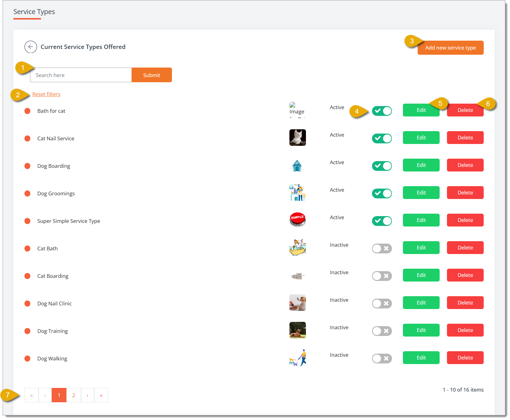Activate the Cat Boarding toggle
The height and width of the screenshot is (420, 510).
[382, 276]
